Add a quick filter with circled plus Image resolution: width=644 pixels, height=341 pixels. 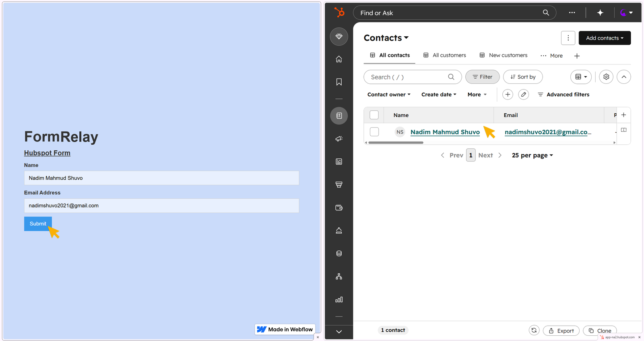click(x=508, y=94)
